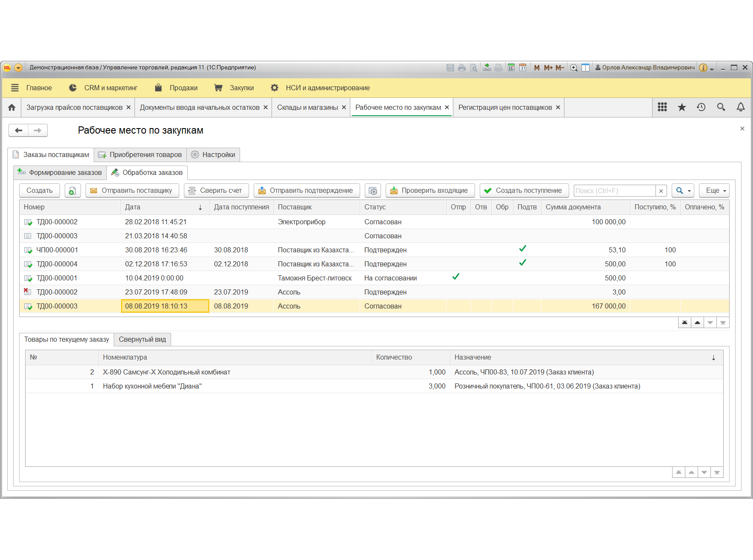Clear the search field with X

[661, 191]
